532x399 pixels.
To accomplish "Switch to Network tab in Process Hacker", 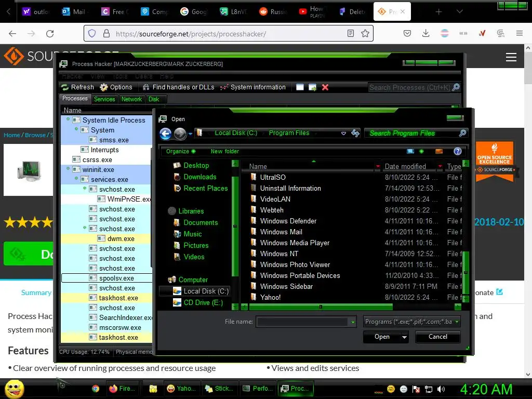I will [131, 99].
